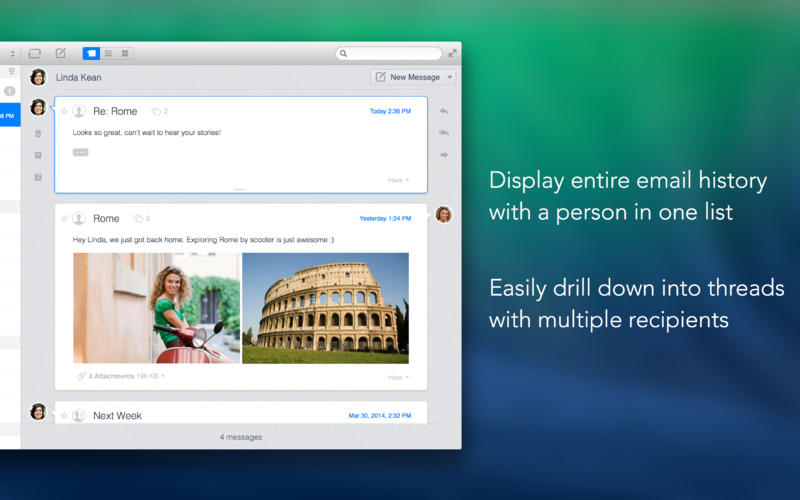The height and width of the screenshot is (500, 800).
Task: Expand the Inbox dropdown in Re: Rome
Action: (x=398, y=180)
